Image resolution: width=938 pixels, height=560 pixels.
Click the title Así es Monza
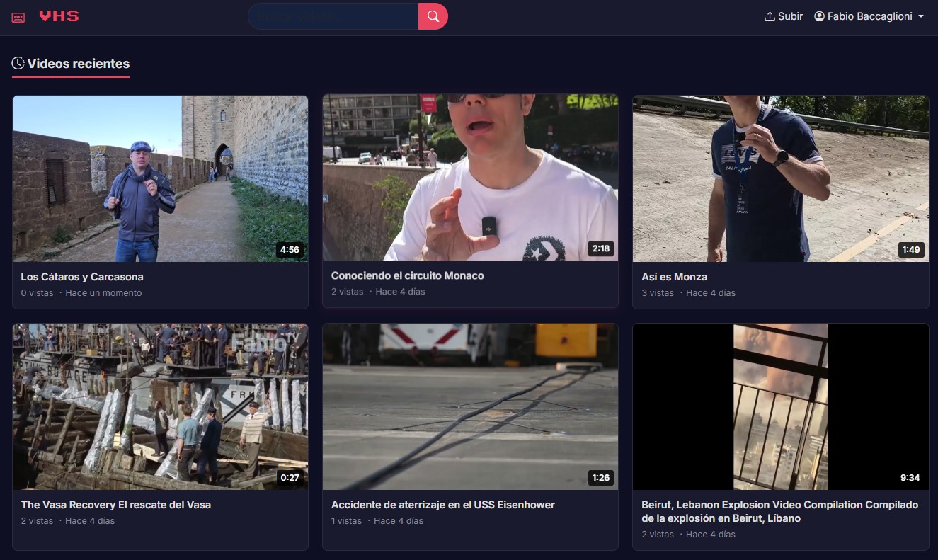tap(674, 277)
